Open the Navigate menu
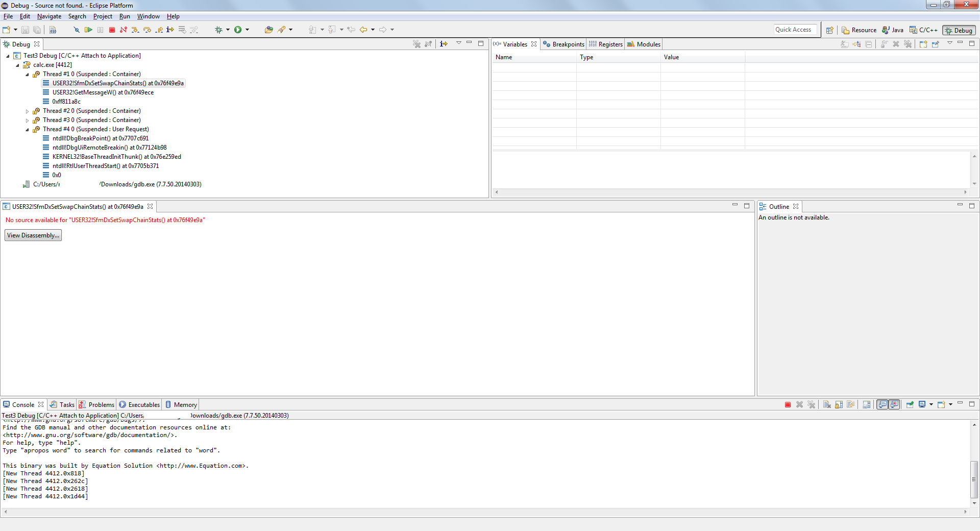Screen dimensions: 980x531 (49, 16)
